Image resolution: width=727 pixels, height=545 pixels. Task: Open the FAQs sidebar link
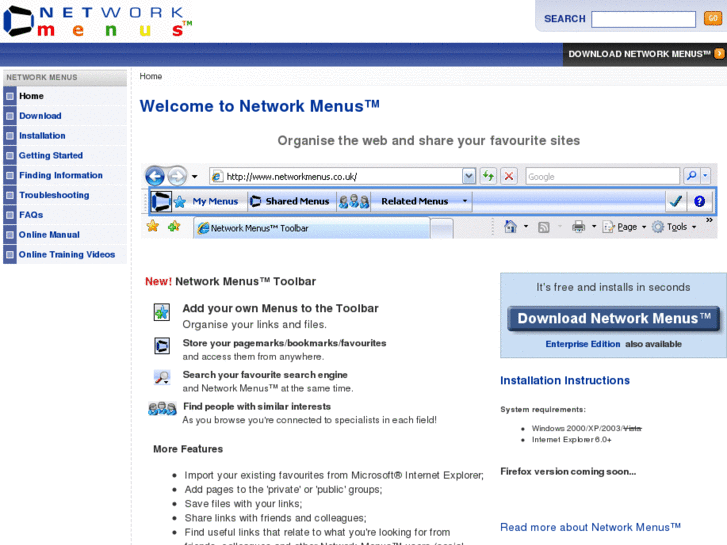(31, 215)
